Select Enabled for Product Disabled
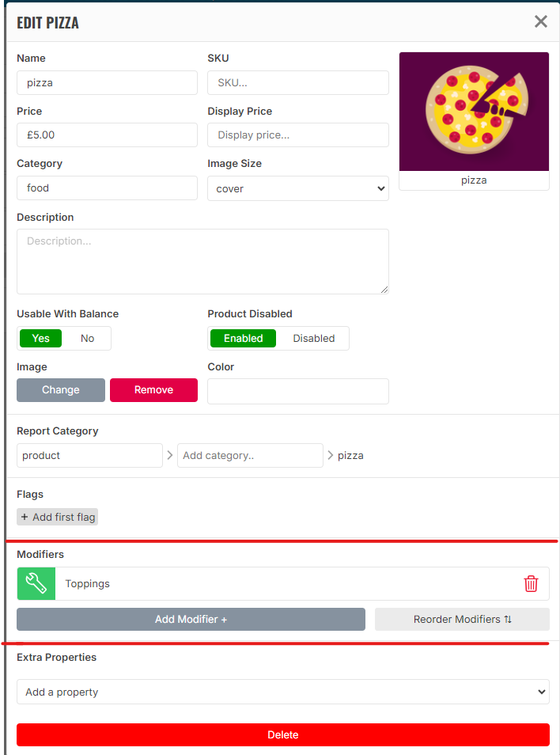Screen dimensions: 560x755 pos(243,338)
